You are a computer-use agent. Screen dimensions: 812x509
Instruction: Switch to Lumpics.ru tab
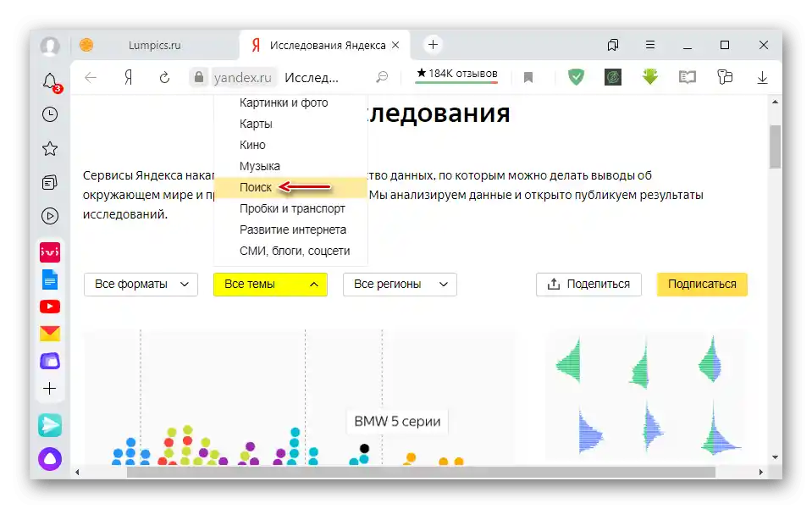tap(154, 45)
